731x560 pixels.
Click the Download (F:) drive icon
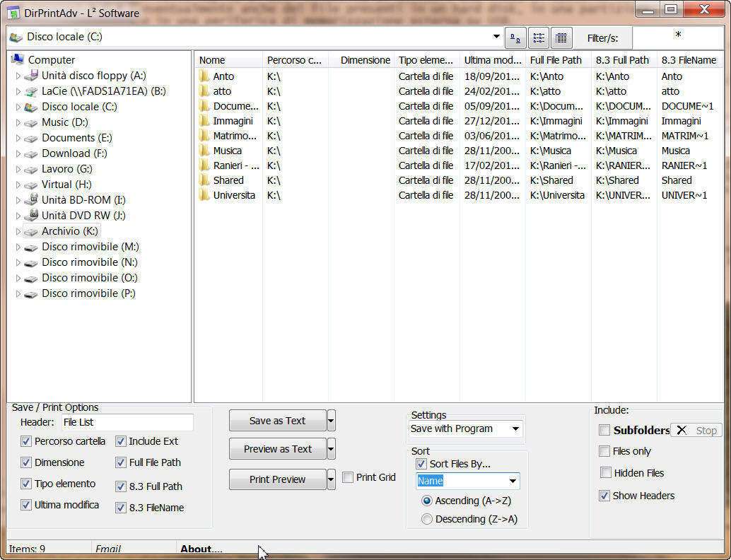pos(31,154)
